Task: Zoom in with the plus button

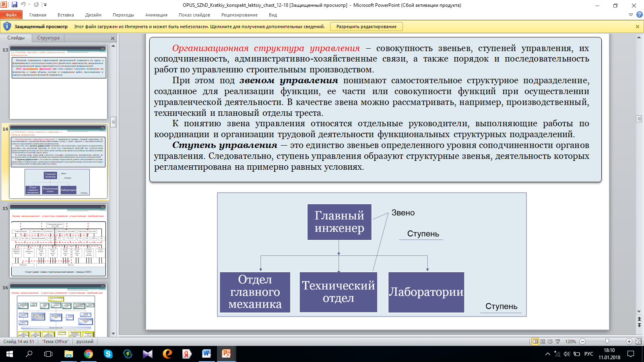Action: point(629,341)
